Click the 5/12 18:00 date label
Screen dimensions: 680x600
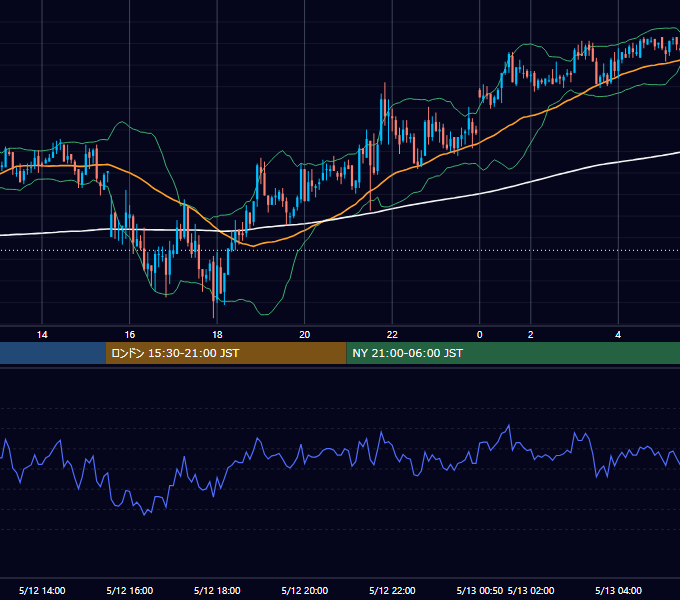coord(217,590)
